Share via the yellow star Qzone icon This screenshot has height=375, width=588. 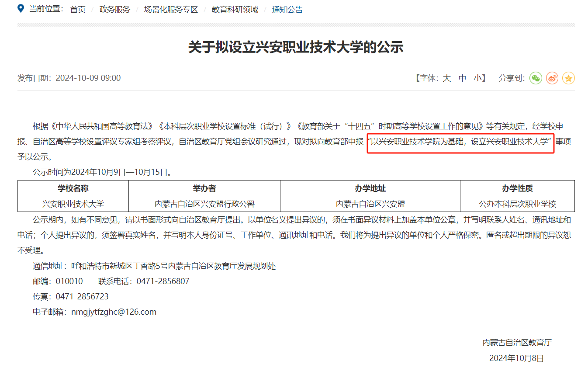(x=569, y=78)
